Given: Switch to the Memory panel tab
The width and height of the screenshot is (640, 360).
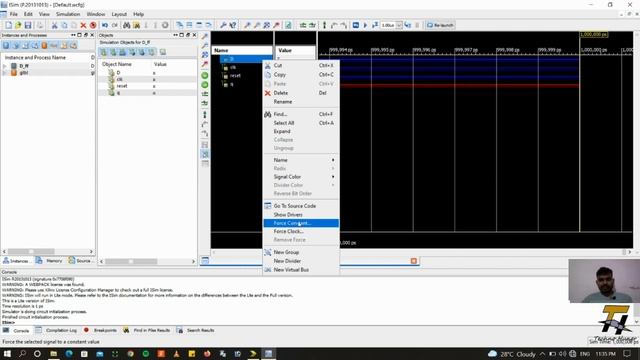Looking at the screenshot, I should point(49,261).
